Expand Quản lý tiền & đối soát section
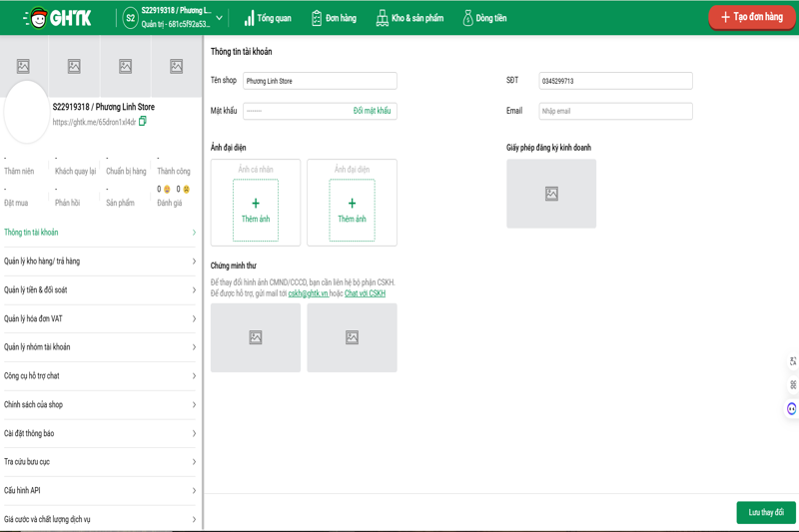799x532 pixels. click(x=100, y=290)
